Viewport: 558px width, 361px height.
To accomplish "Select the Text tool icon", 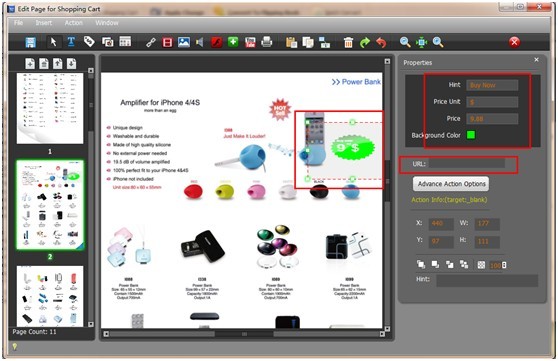I will (71, 42).
